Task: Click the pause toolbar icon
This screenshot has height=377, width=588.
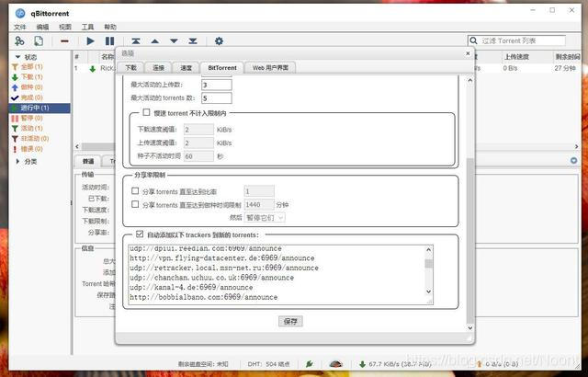Action: point(109,40)
